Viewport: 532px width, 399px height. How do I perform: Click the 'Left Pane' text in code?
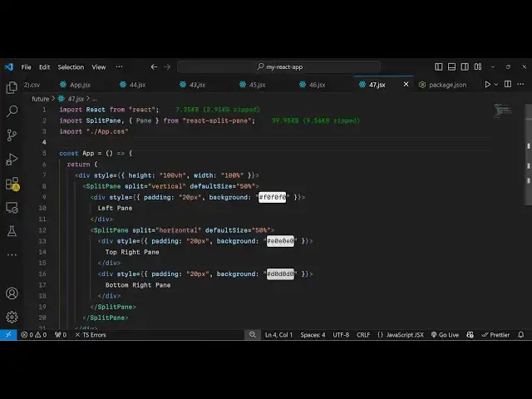115,208
